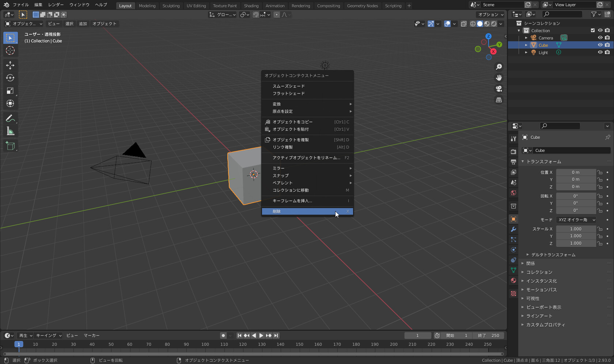Activate the Move tool
The image size is (614, 364).
pos(10,65)
